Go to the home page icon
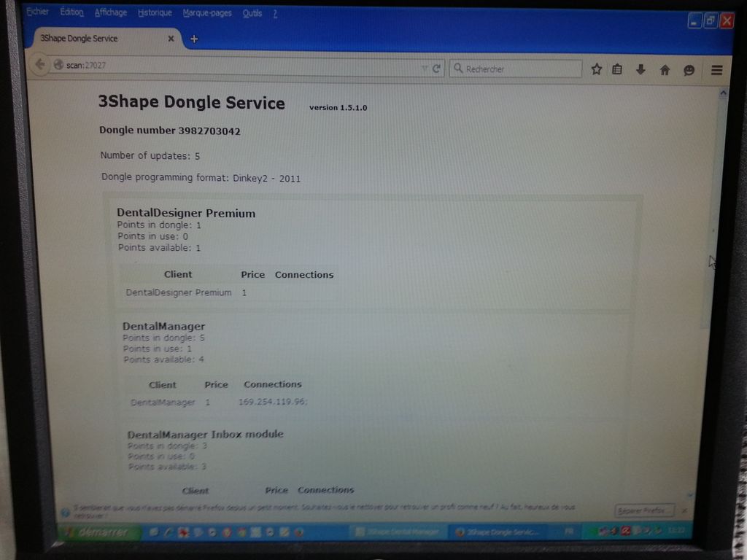Viewport: 747px width, 560px height. (665, 71)
